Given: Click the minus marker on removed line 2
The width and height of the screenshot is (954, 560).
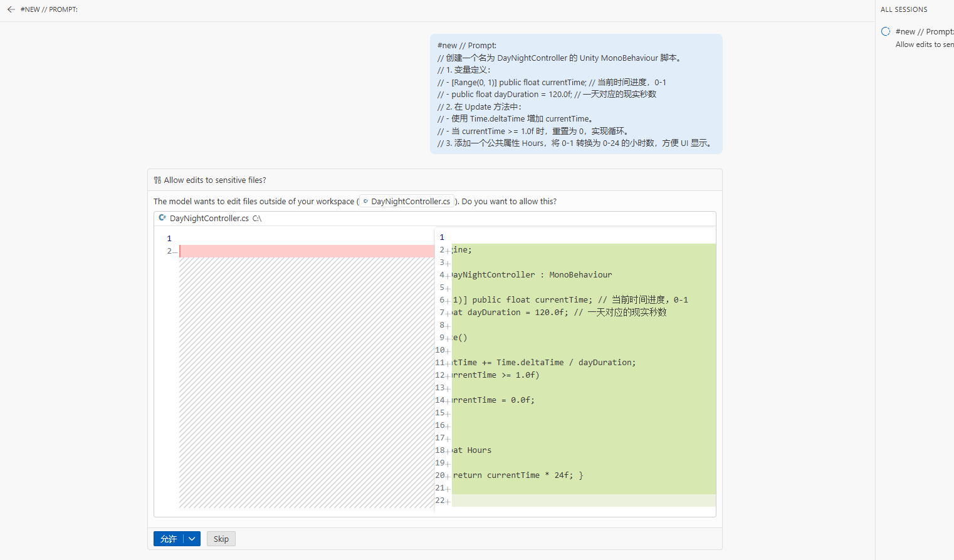Looking at the screenshot, I should [175, 252].
